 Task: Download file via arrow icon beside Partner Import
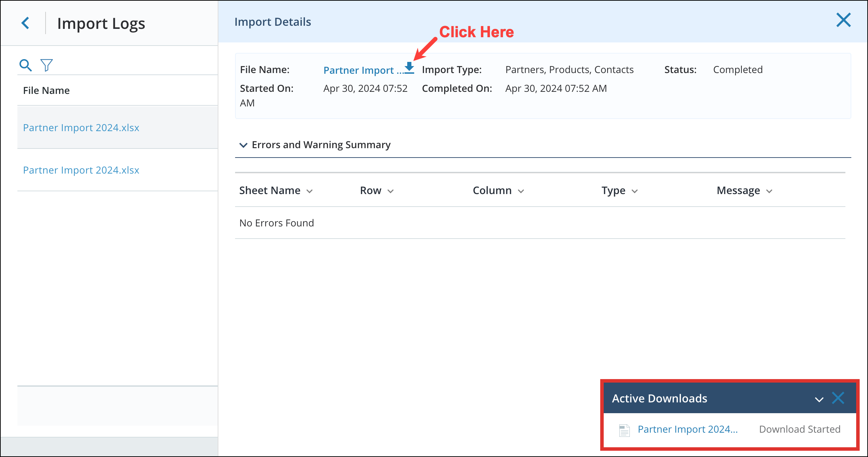[410, 68]
